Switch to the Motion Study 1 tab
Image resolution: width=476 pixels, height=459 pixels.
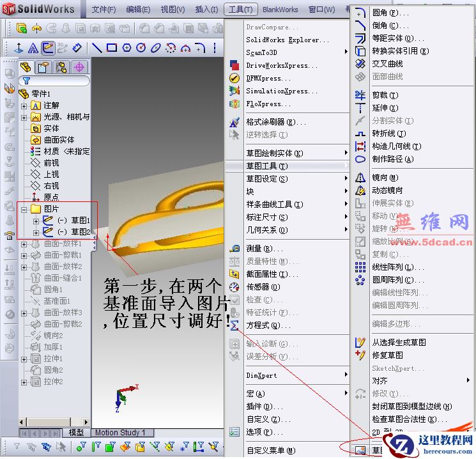pos(120,433)
